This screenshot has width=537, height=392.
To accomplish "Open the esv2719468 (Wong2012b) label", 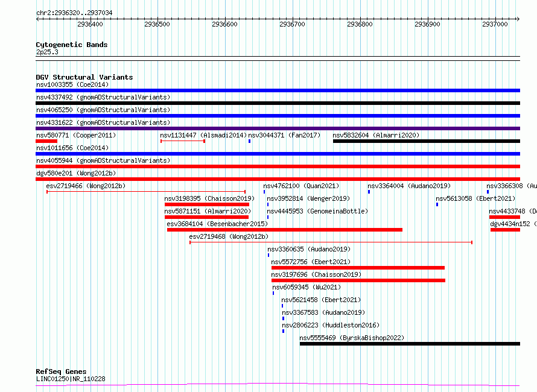I will (x=229, y=236).
